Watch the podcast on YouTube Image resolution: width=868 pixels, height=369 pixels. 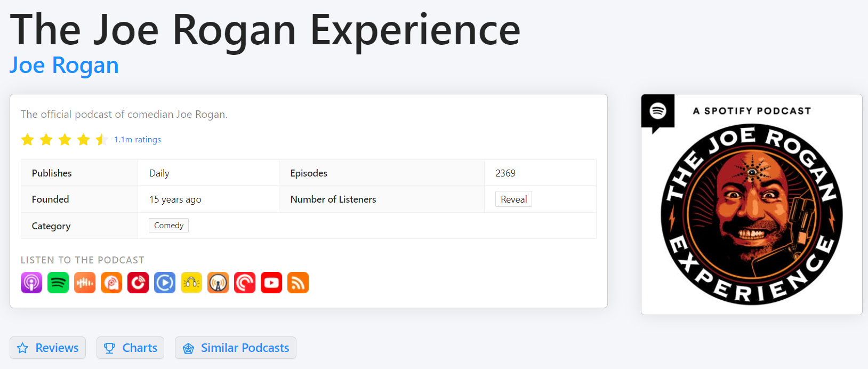271,283
